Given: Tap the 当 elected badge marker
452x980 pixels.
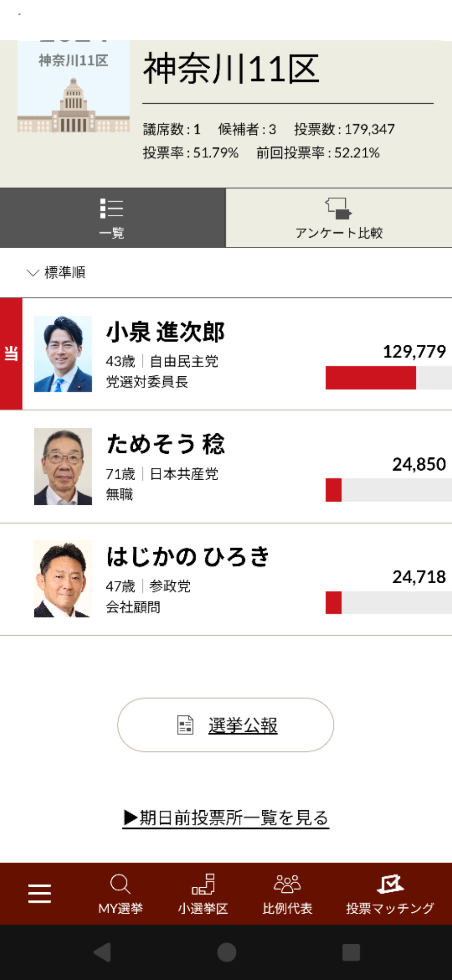Looking at the screenshot, I should point(11,354).
